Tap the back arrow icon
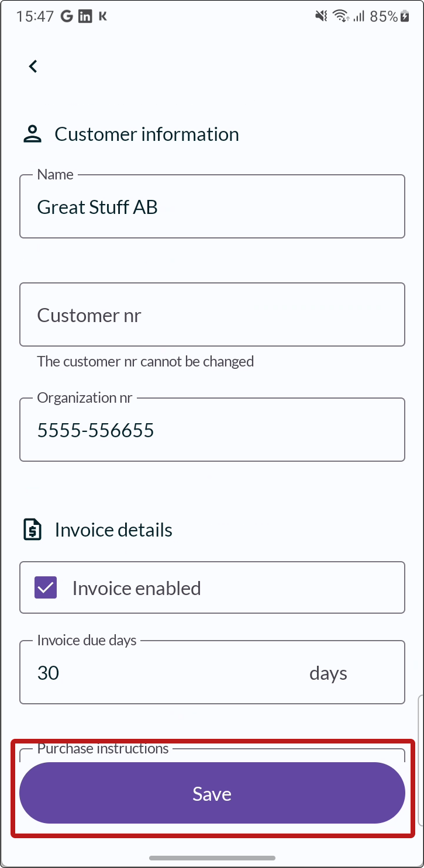 [x=33, y=67]
